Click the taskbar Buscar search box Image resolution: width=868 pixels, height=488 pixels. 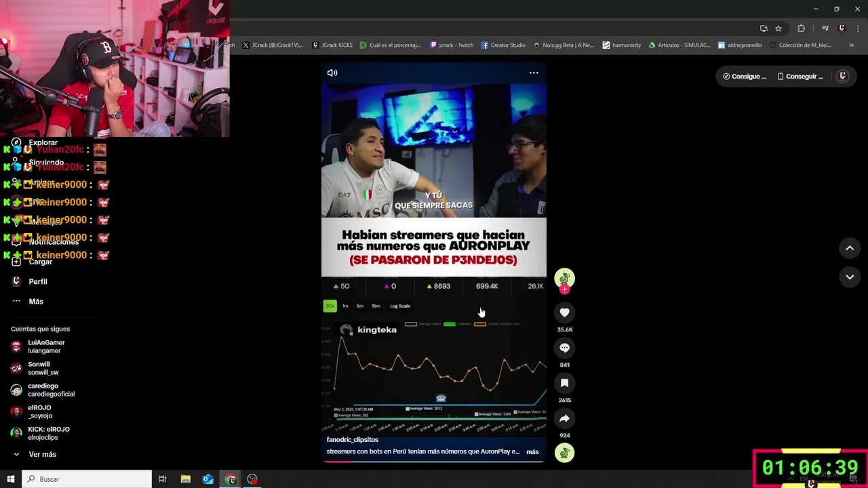point(87,479)
